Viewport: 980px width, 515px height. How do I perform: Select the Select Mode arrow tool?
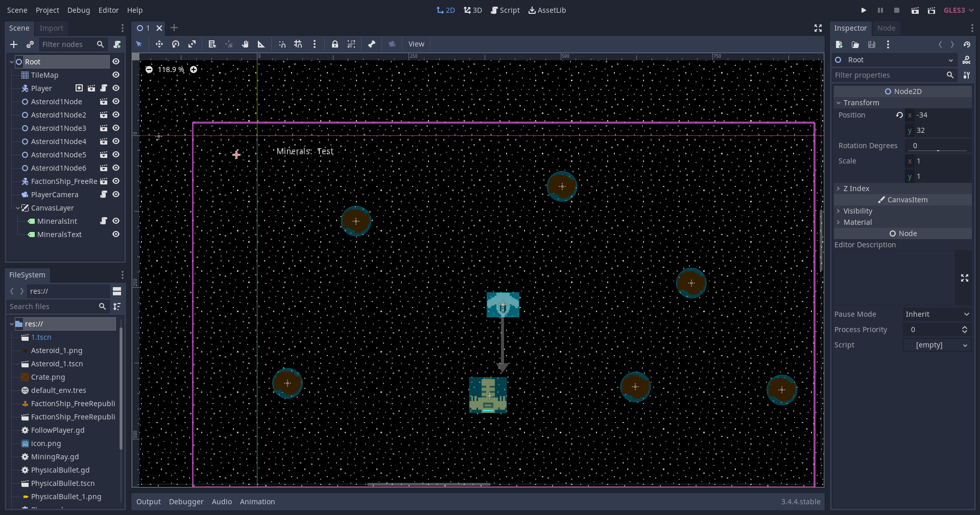pyautogui.click(x=139, y=44)
